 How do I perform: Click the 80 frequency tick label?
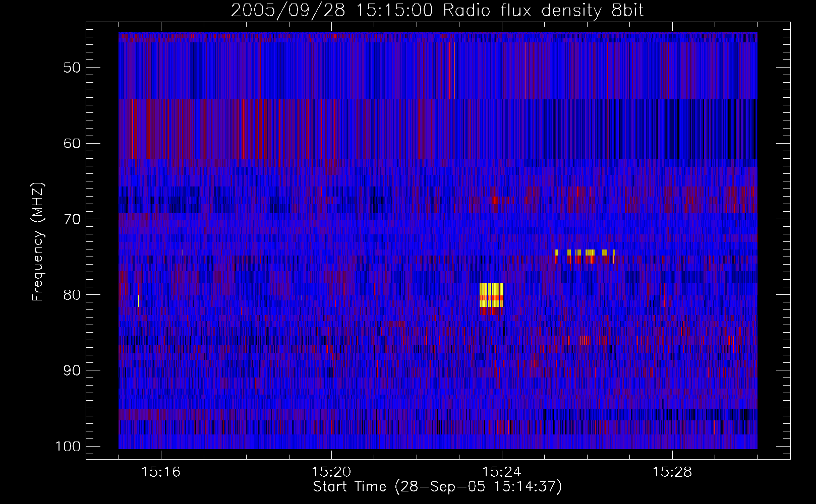[x=72, y=295]
